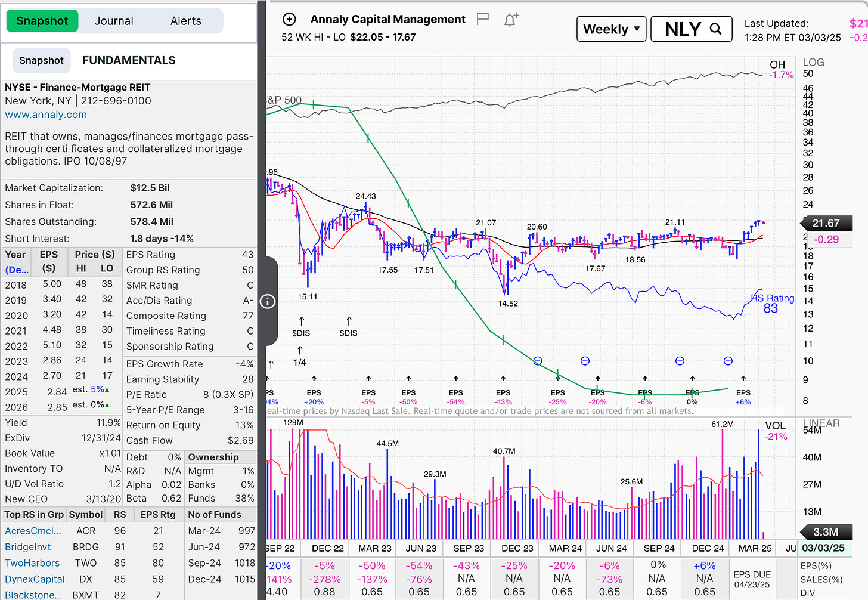
Task: Click the 1/4 event marker on the chart
Action: coord(300,362)
